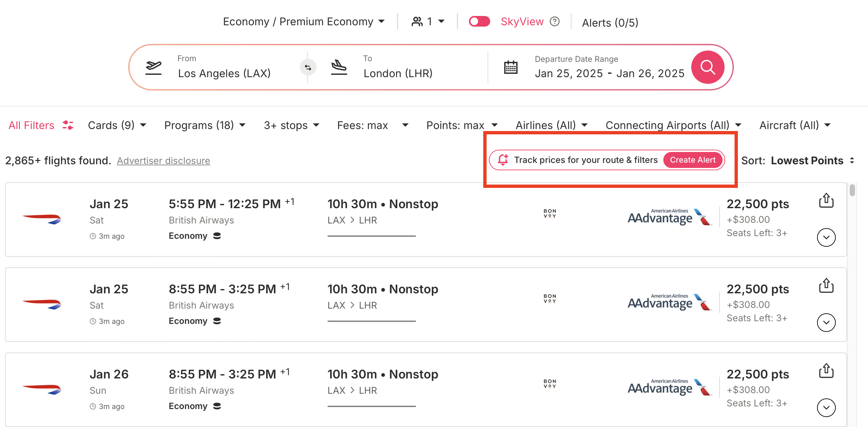Click British Airways logo on 5:55 PM flight
This screenshot has height=427, width=868.
tap(42, 219)
